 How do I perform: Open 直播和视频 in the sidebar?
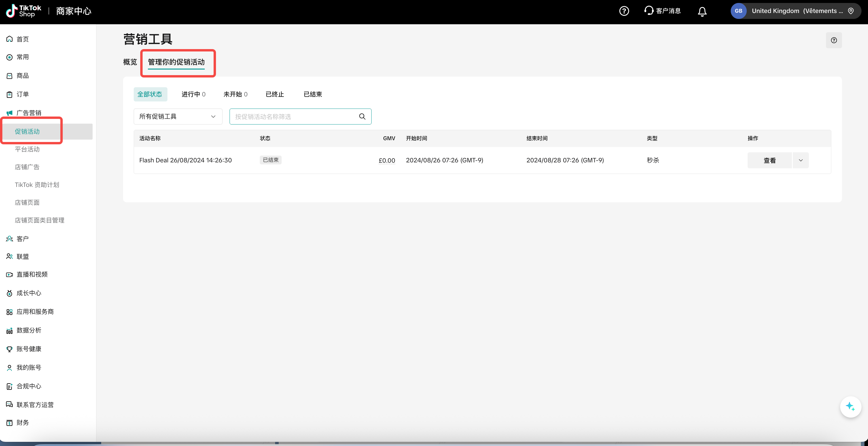(32, 274)
